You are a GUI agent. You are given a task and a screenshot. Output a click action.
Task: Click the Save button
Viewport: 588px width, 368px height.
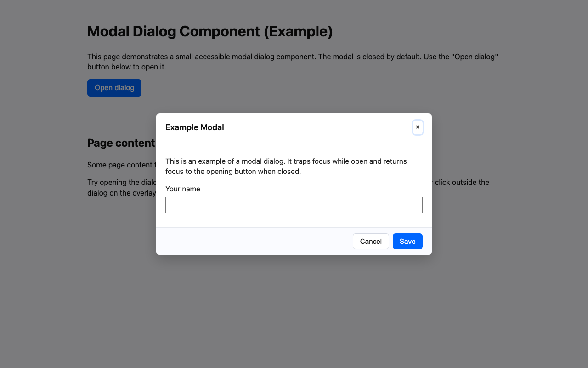(407, 241)
